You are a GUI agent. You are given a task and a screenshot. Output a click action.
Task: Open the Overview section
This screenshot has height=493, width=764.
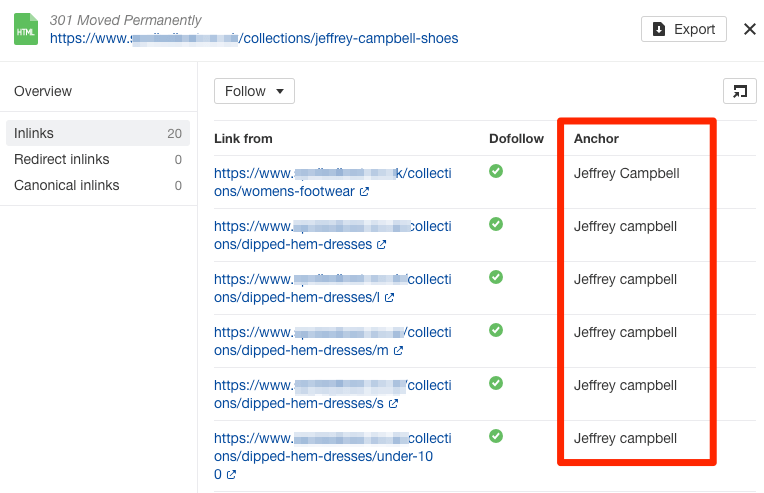pos(43,91)
